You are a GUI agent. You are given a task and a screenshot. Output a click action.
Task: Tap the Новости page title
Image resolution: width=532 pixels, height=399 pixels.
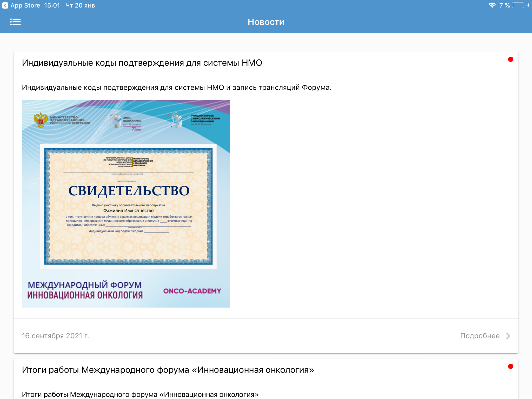coord(266,22)
